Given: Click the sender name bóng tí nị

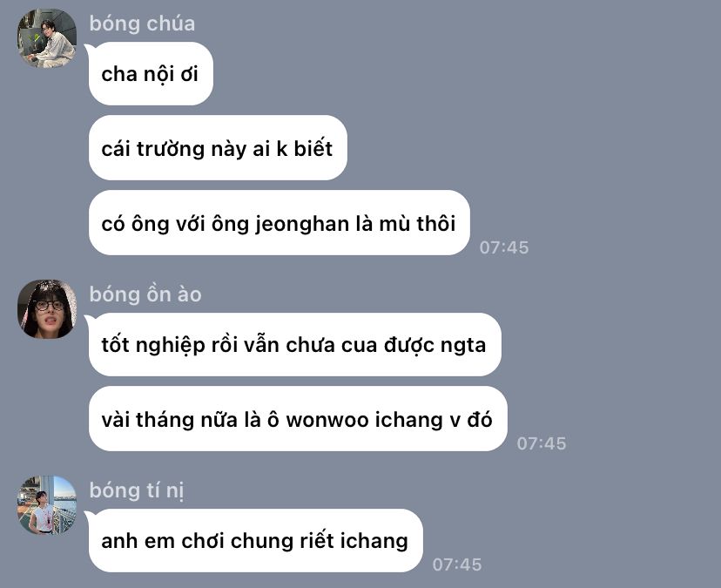Looking at the screenshot, I should coord(137,490).
